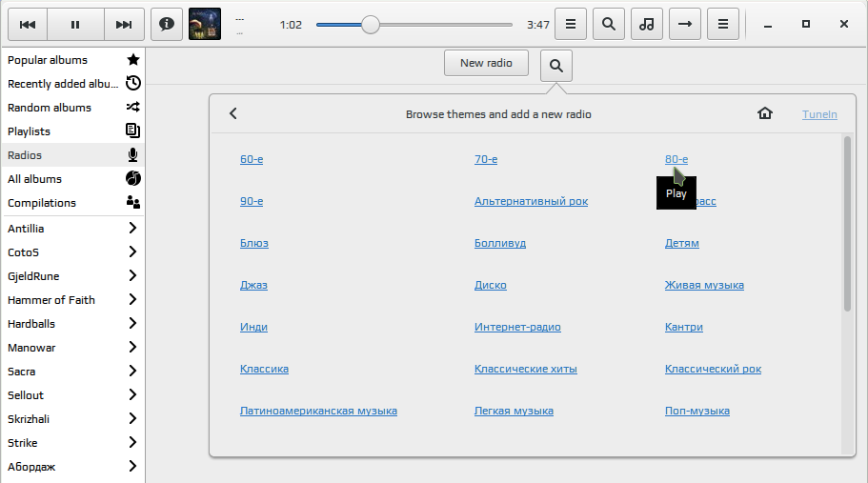Click the back arrow in the radio popover
This screenshot has width=868, height=483.
click(x=233, y=113)
